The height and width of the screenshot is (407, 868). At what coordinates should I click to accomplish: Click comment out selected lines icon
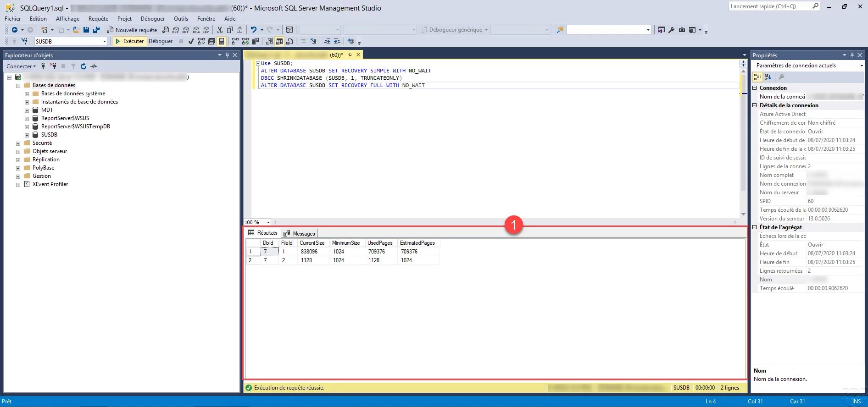(303, 41)
